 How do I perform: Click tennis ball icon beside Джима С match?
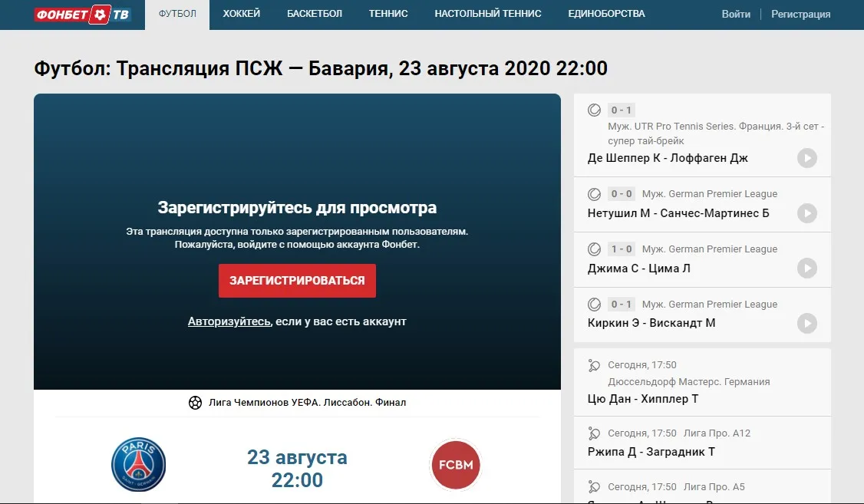point(594,249)
